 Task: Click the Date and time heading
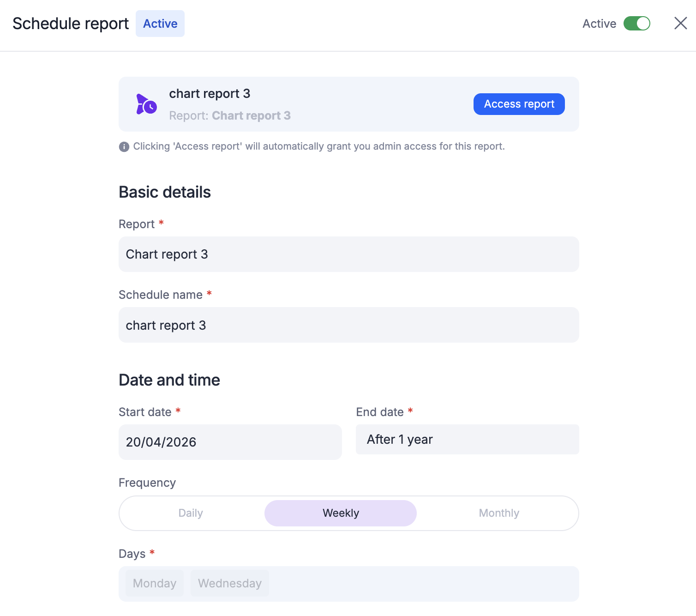pos(169,380)
